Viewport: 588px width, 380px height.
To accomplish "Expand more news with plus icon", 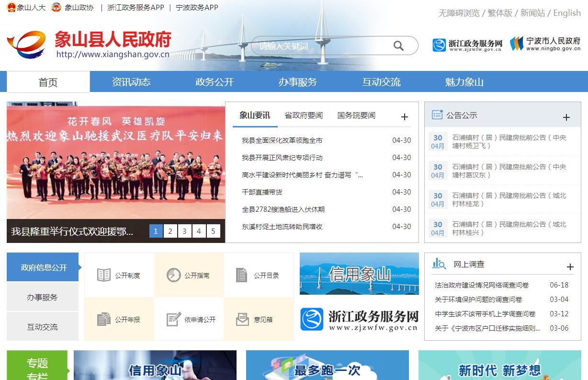I will [x=405, y=117].
